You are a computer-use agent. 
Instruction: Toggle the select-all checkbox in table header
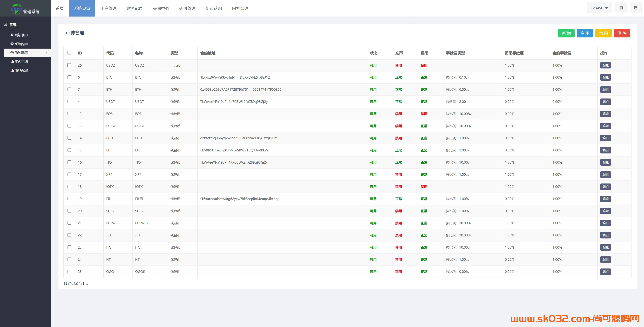(x=69, y=53)
